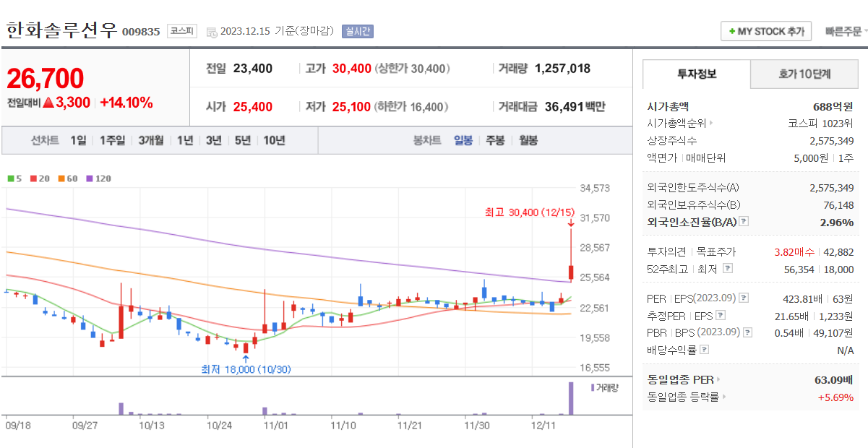Click the 시가 value 25,400
Viewport: 868px width, 448px height.
[253, 107]
